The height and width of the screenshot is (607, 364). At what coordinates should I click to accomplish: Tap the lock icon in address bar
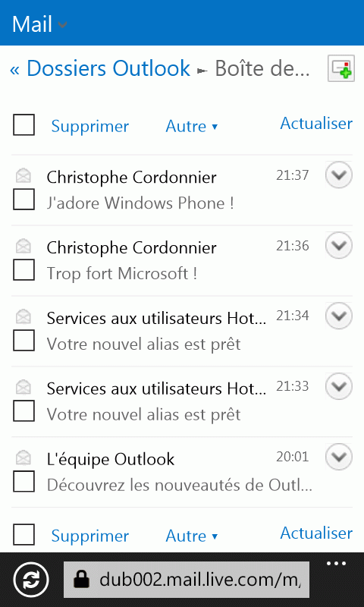82,580
